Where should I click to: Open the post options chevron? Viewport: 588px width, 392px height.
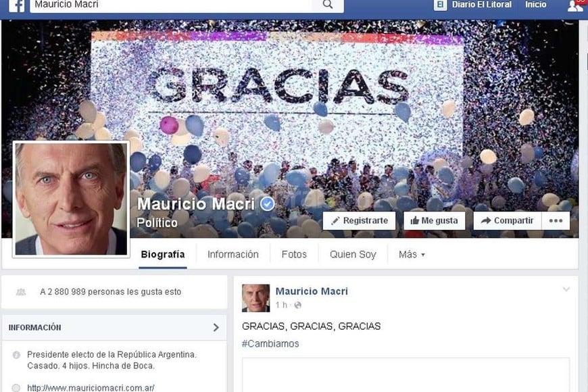tap(566, 289)
